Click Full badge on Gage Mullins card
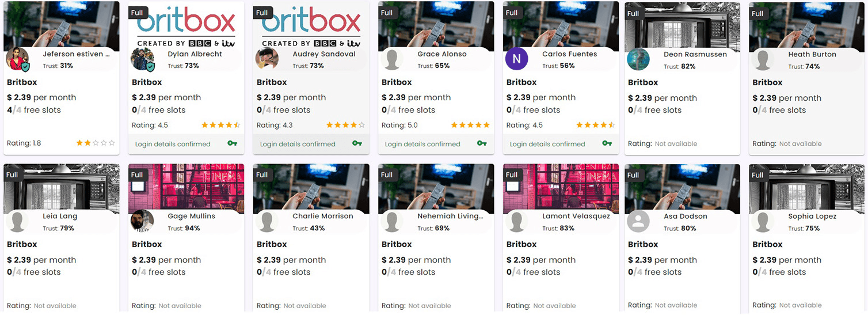Image resolution: width=868 pixels, height=315 pixels. (138, 174)
